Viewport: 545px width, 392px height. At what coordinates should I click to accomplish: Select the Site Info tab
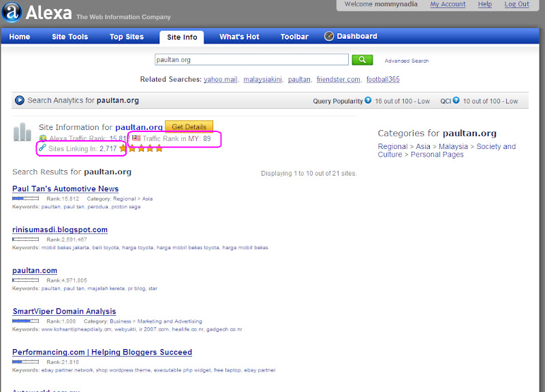click(182, 37)
